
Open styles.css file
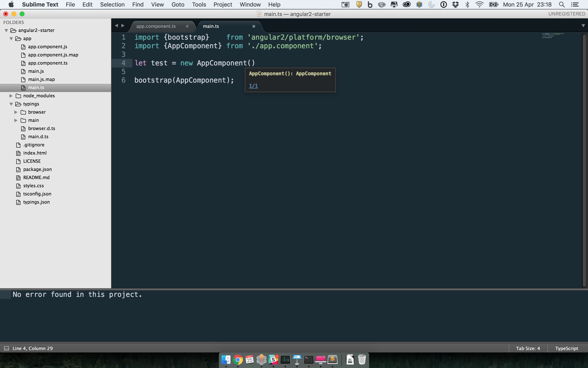(33, 186)
